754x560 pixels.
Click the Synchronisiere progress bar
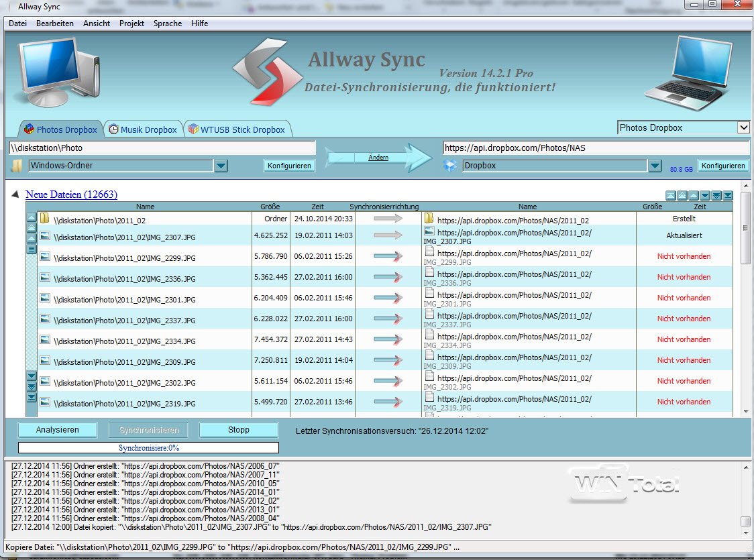click(x=148, y=447)
